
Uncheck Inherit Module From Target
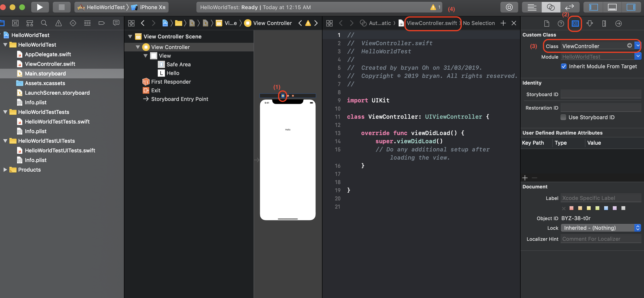click(564, 66)
